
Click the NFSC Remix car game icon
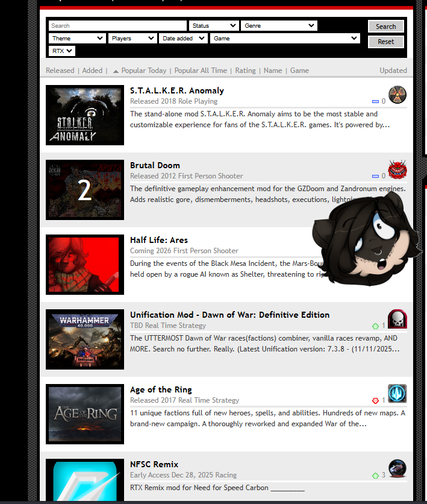pyautogui.click(x=397, y=468)
